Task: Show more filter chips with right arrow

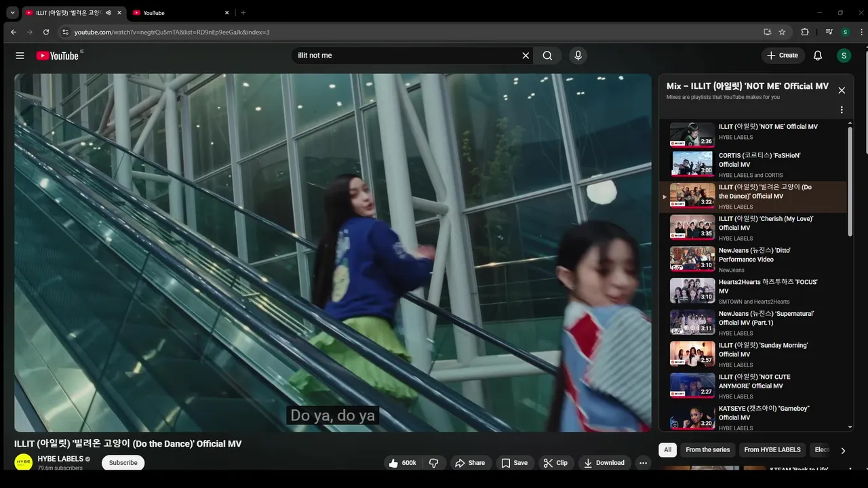Action: click(x=843, y=451)
